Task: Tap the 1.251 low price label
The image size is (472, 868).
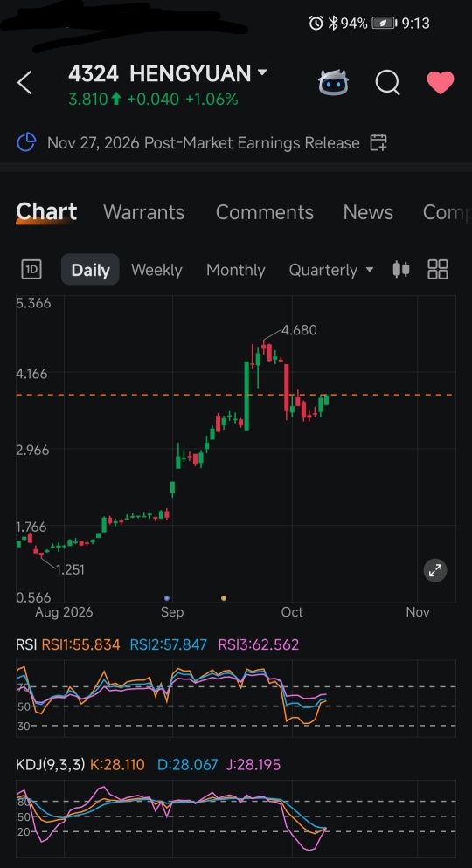Action: click(70, 569)
